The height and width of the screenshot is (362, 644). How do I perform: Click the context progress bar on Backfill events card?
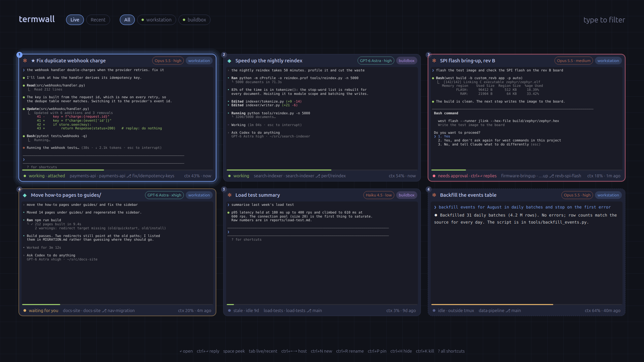click(527, 305)
